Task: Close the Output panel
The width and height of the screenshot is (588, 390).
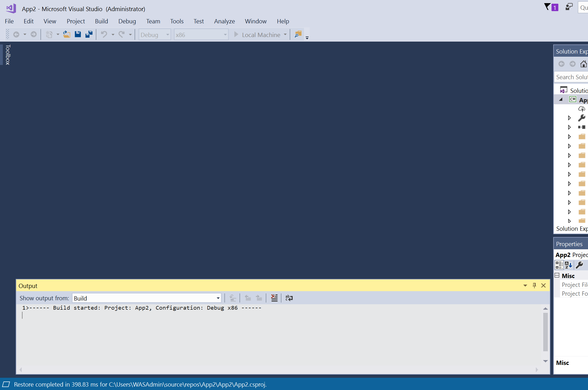Action: (x=544, y=285)
